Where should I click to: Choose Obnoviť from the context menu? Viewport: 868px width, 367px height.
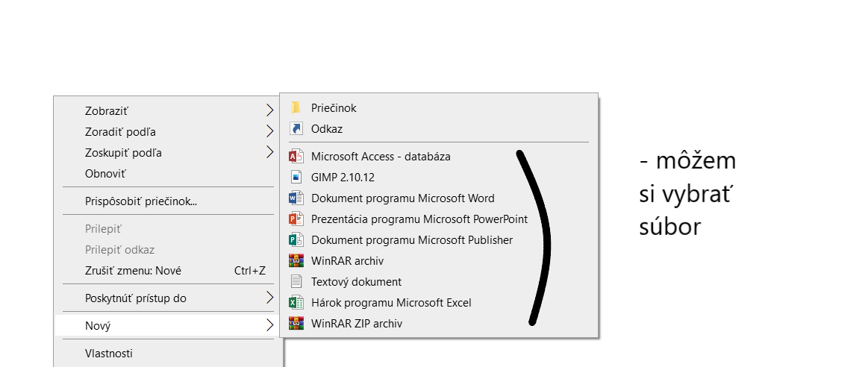tap(168, 173)
